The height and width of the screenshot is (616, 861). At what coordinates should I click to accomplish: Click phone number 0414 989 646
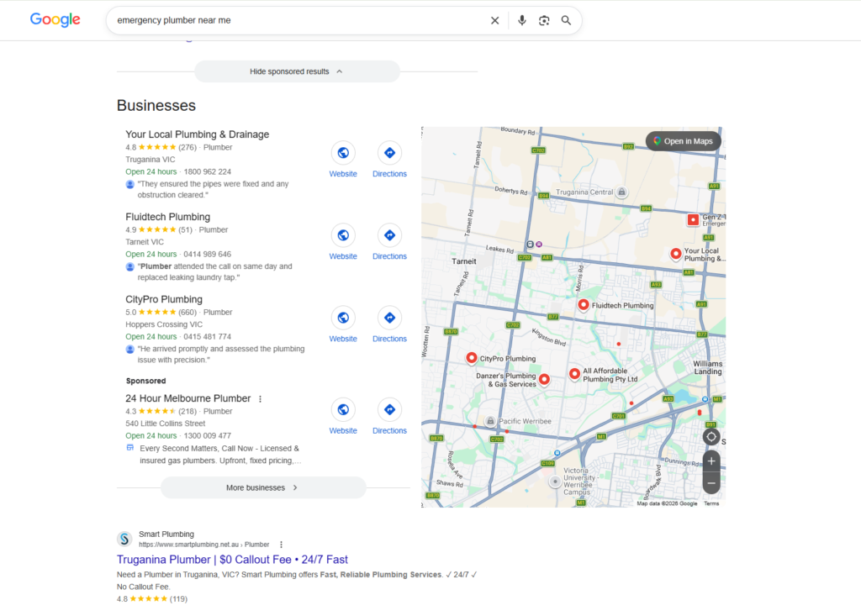tap(207, 254)
